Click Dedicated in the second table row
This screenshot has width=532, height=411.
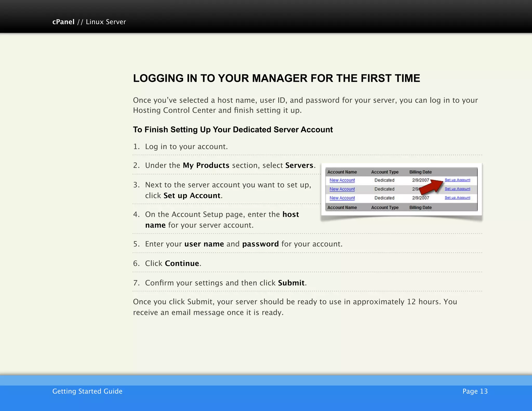pyautogui.click(x=384, y=189)
